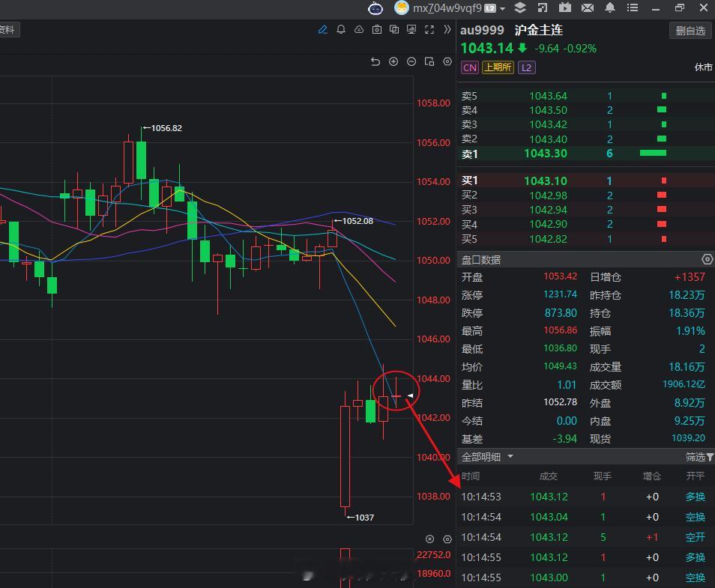The image size is (715, 588).
Task: Toggle the multi-monitor chart display icon
Action: [x=412, y=30]
